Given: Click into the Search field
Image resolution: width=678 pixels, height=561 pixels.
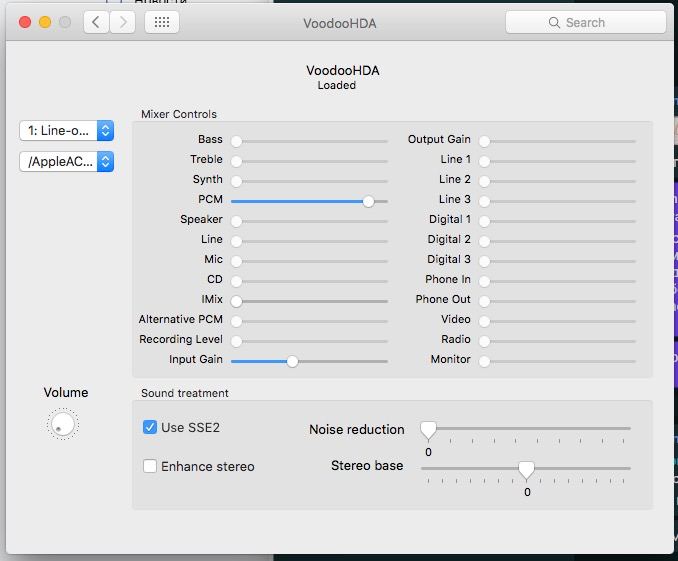Looking at the screenshot, I should [x=585, y=22].
